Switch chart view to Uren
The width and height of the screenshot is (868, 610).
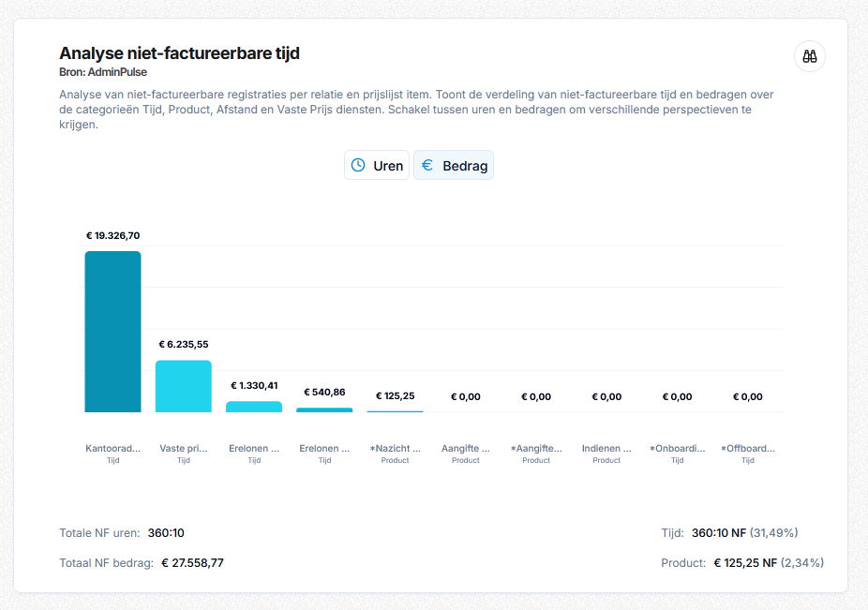[377, 165]
